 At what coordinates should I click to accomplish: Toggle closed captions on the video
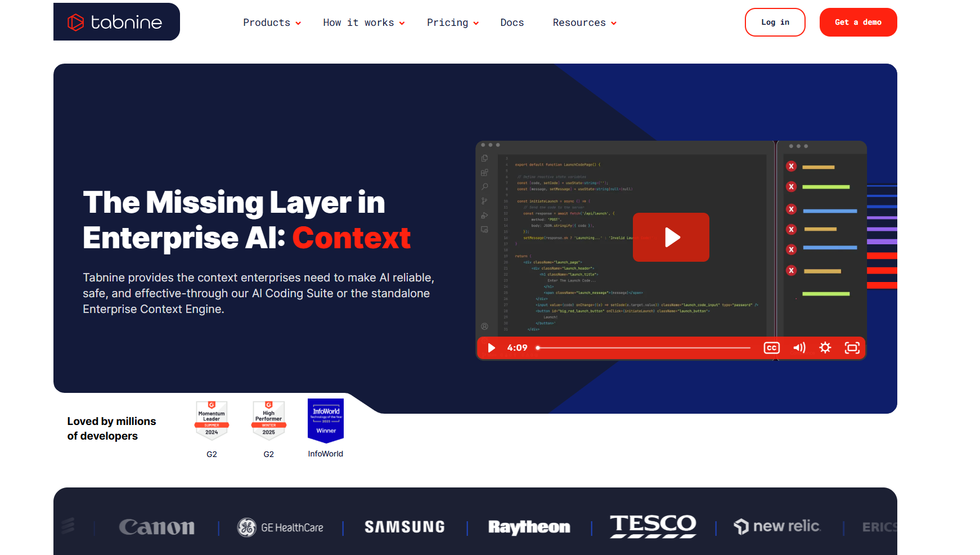771,348
